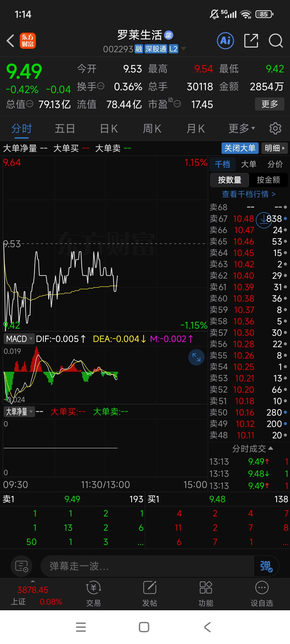Select 按金额 sorting option
The height and width of the screenshot is (644, 290).
click(x=268, y=180)
